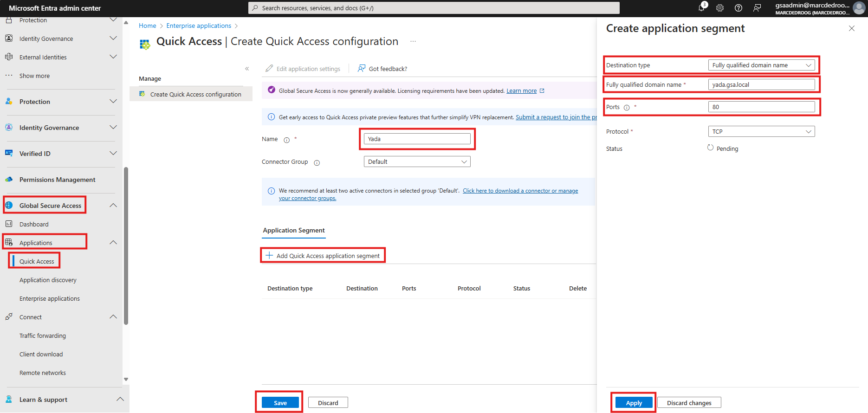The height and width of the screenshot is (413, 868).
Task: Open Client download in the sidebar
Action: click(41, 354)
